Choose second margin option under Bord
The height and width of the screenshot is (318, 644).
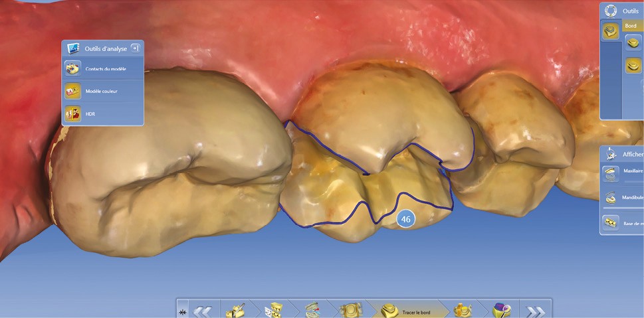pos(633,65)
